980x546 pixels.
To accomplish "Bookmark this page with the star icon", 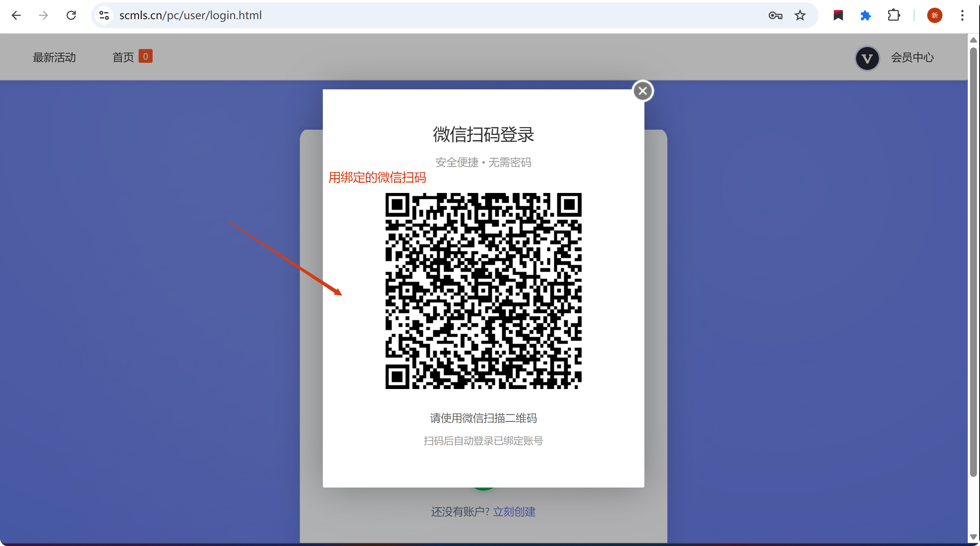I will pos(800,15).
